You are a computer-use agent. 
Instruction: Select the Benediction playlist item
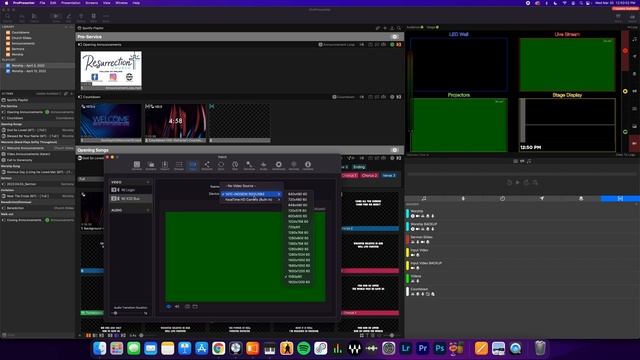pyautogui.click(x=38, y=208)
